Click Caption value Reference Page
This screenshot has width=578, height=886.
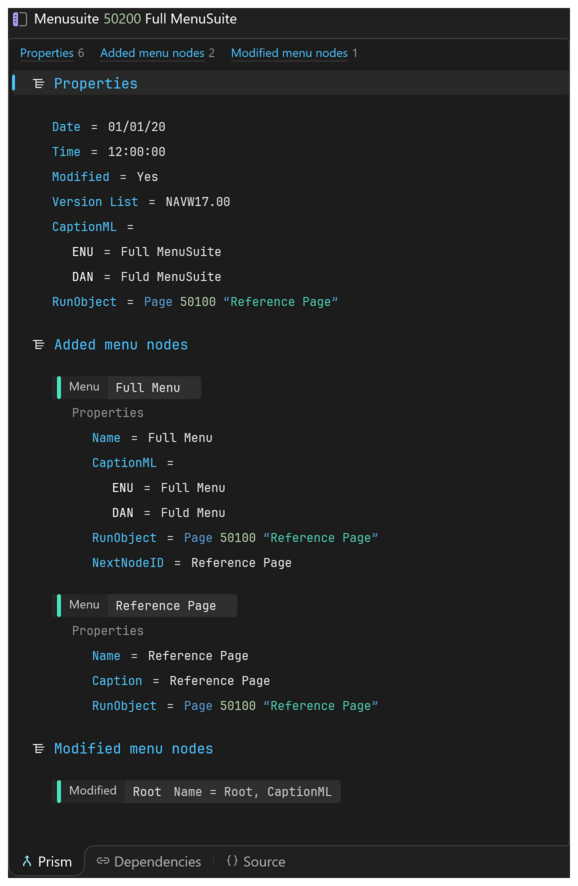coord(220,681)
